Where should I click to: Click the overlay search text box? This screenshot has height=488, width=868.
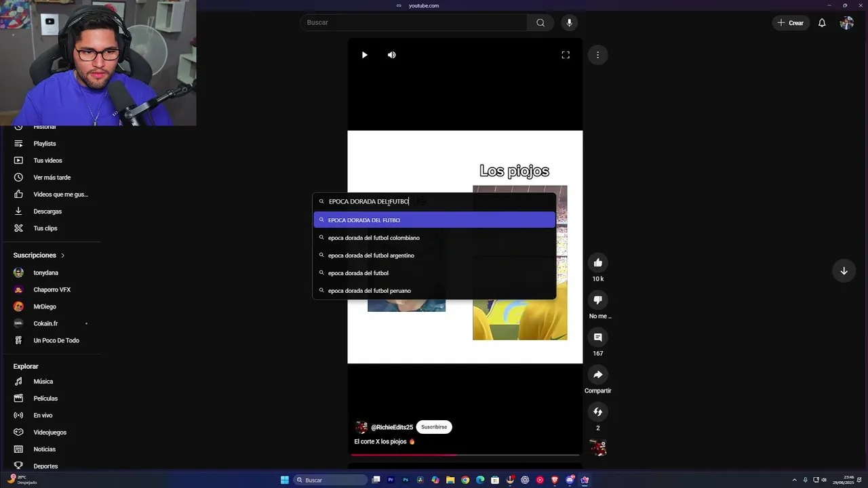tap(434, 201)
